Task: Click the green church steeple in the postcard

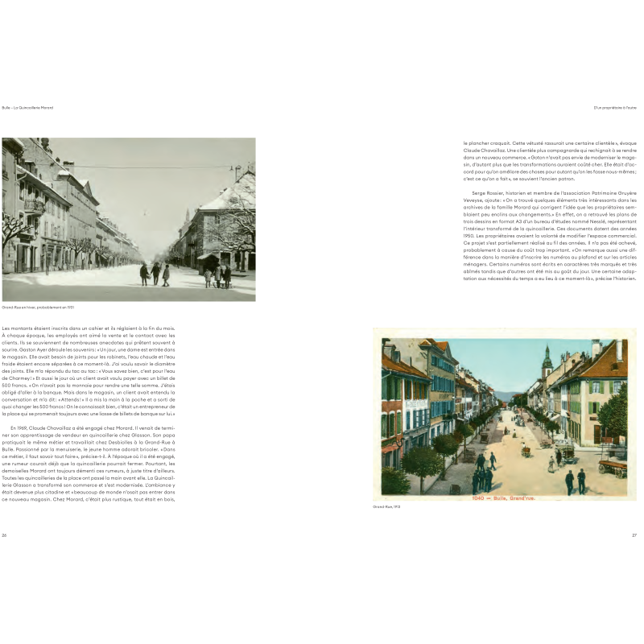Action: [547, 359]
